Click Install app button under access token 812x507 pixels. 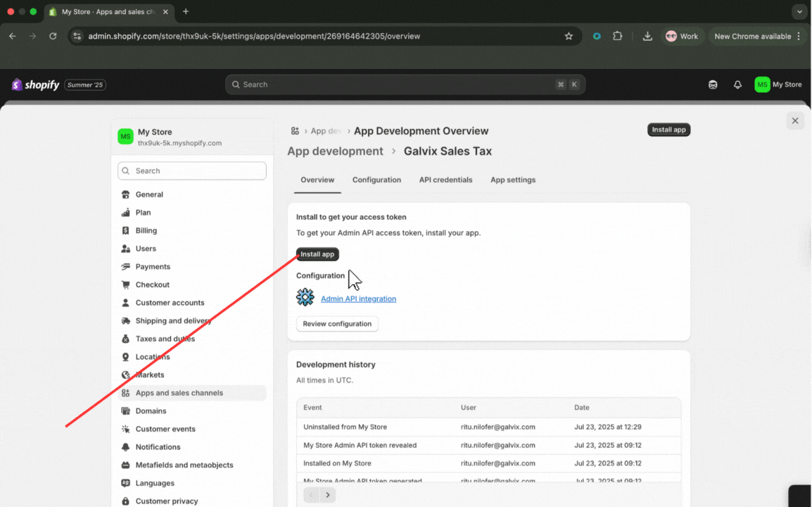pos(317,254)
